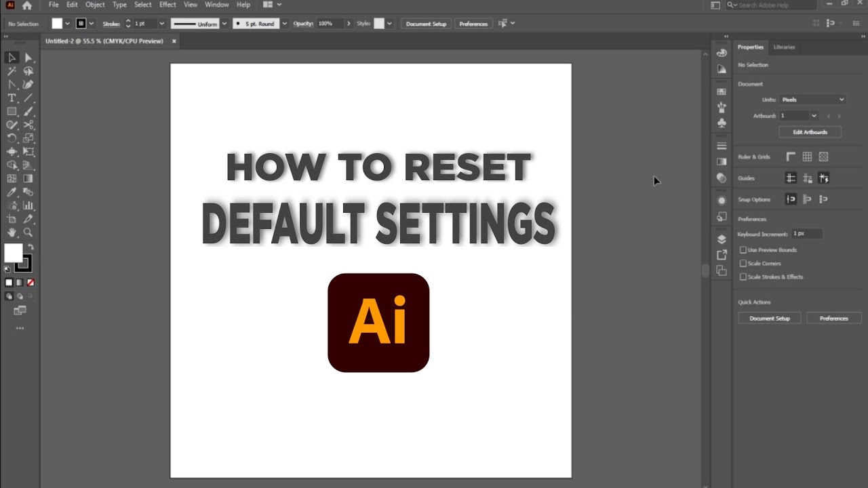Viewport: 868px width, 488px height.
Task: Open the Style dropdown arrow
Action: coord(389,24)
